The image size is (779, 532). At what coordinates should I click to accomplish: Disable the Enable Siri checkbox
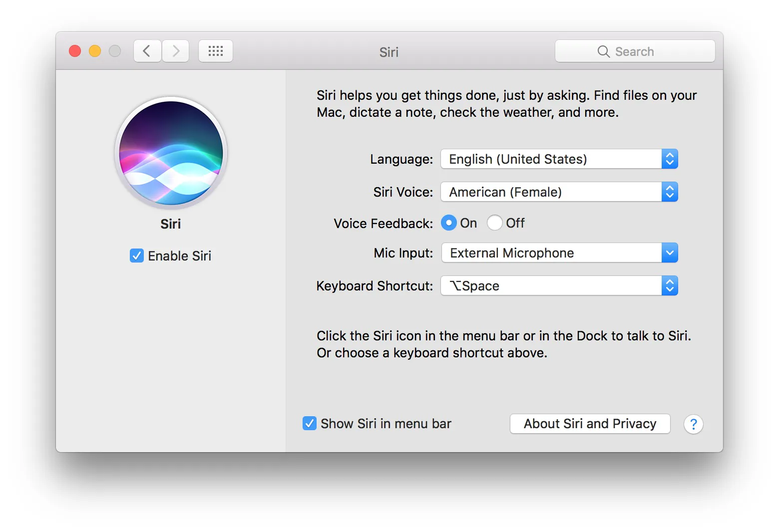[137, 256]
